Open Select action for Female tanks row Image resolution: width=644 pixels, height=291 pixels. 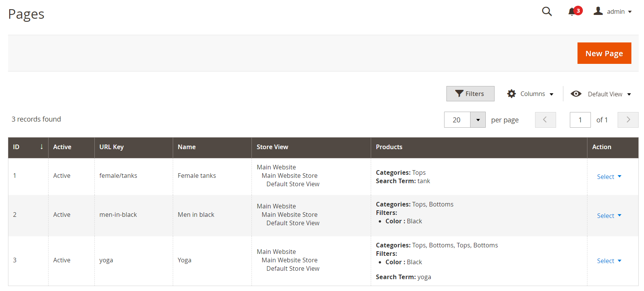(609, 177)
